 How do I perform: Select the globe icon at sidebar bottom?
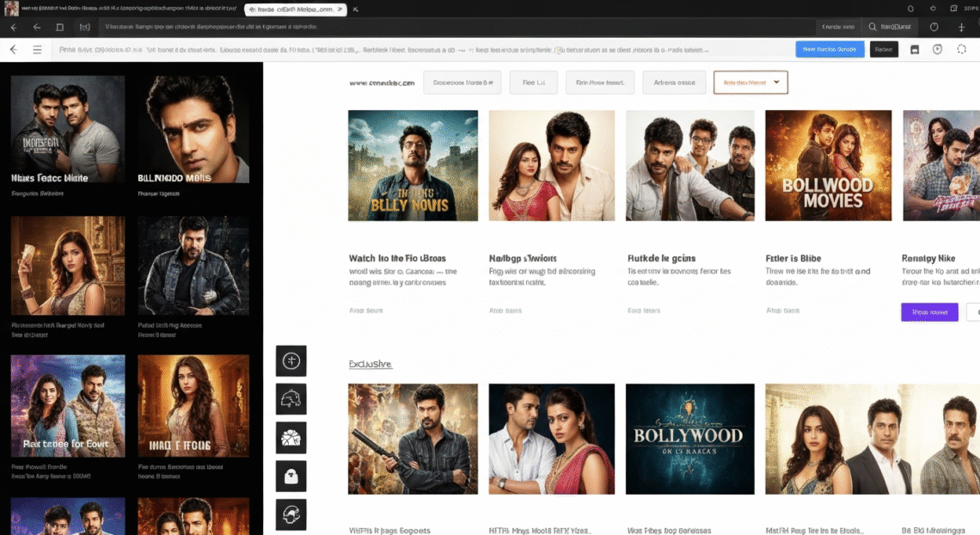coord(291,514)
